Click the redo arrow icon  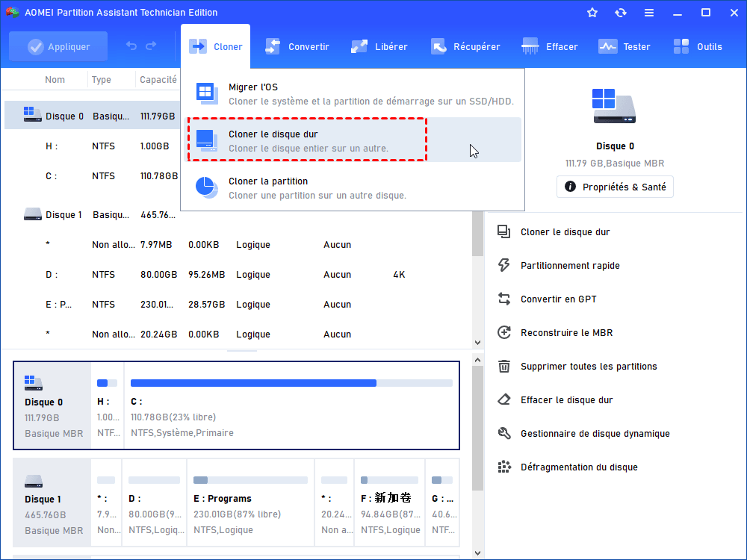tap(151, 46)
